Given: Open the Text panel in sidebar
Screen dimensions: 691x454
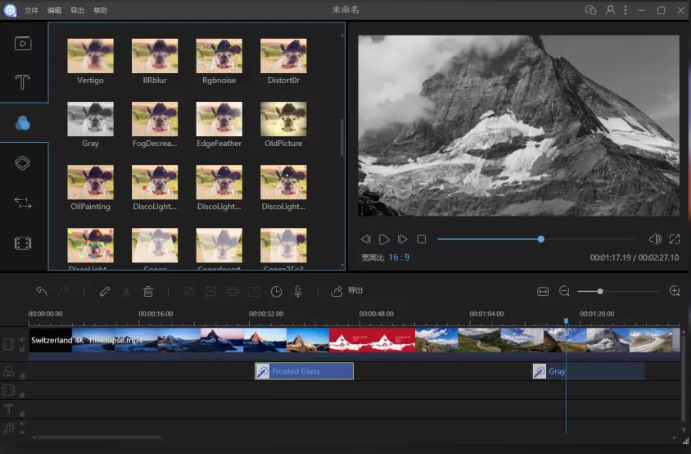Looking at the screenshot, I should (22, 83).
